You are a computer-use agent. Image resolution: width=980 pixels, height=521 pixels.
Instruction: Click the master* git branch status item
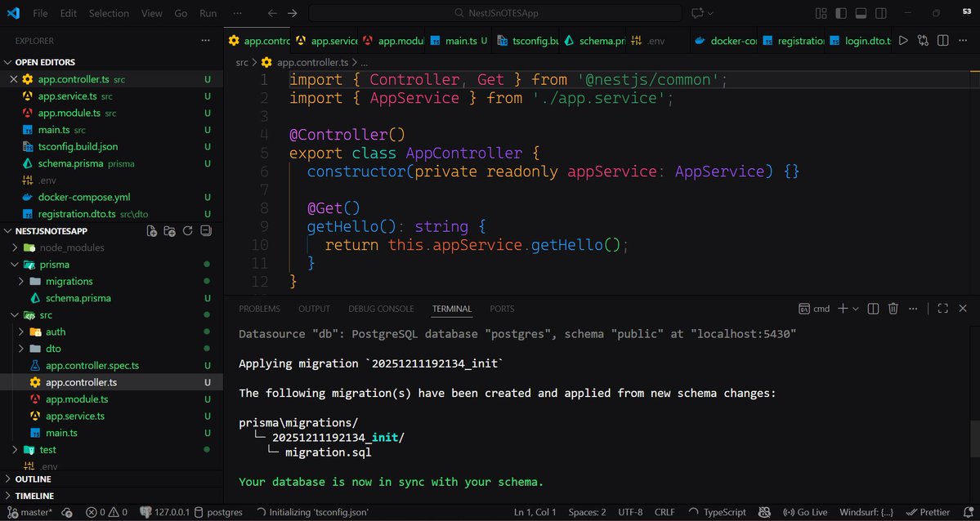point(30,512)
